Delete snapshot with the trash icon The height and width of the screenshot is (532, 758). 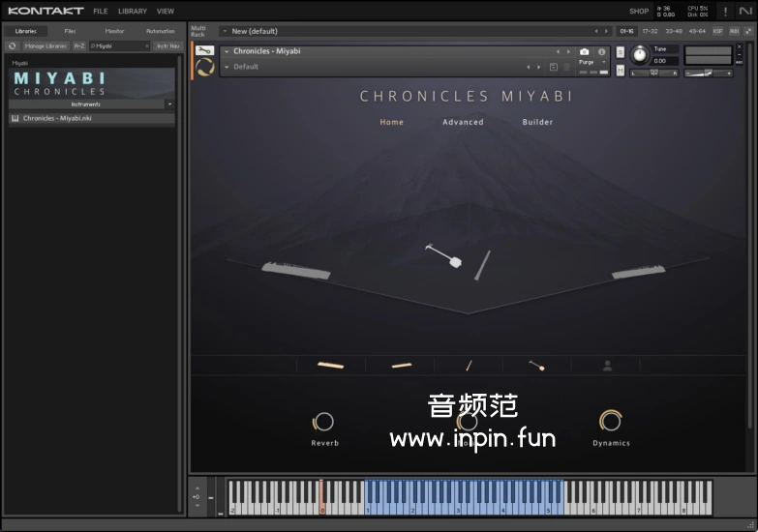coord(566,67)
